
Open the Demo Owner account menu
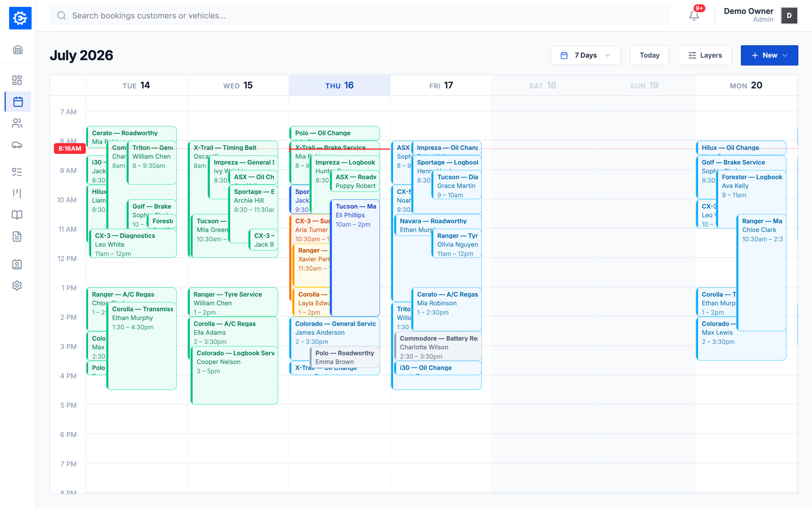pyautogui.click(x=760, y=15)
